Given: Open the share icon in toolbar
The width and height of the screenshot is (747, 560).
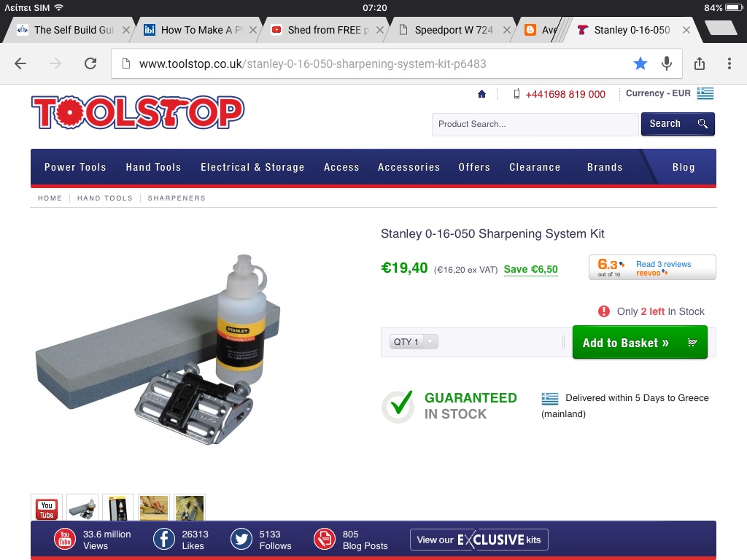Looking at the screenshot, I should [700, 63].
